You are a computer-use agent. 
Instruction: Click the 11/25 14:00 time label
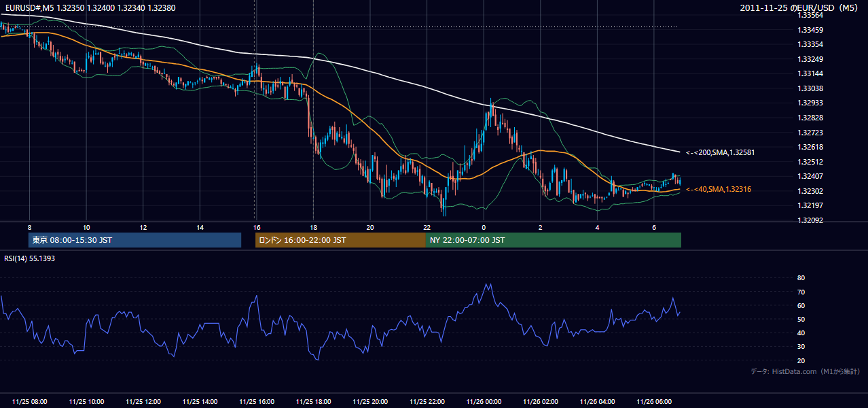coord(200,402)
